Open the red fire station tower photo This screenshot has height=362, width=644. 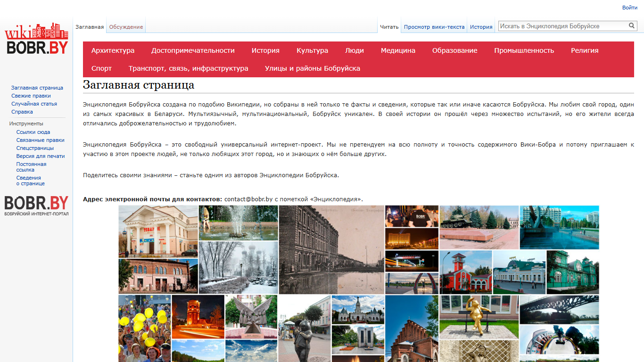(x=466, y=272)
